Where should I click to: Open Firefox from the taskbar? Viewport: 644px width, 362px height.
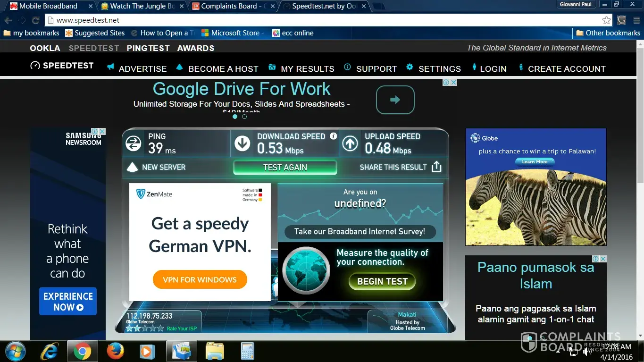click(115, 351)
